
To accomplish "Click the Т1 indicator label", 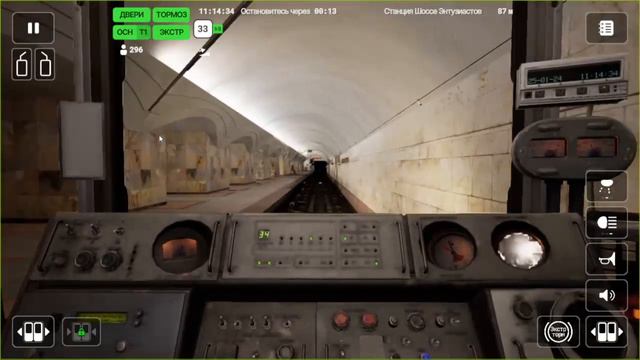I will 143,32.
